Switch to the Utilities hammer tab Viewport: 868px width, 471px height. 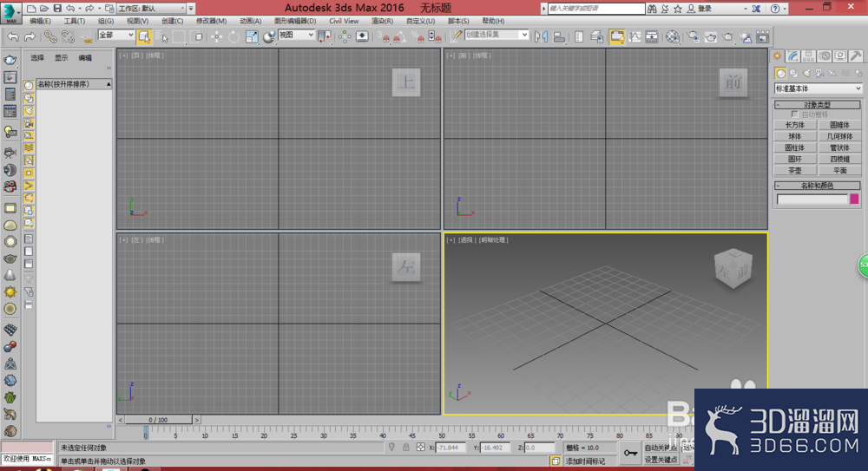(x=856, y=56)
